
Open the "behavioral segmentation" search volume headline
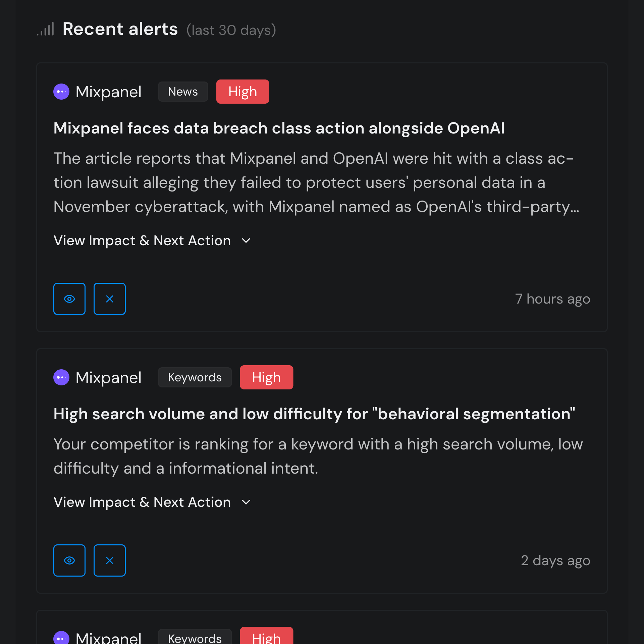pyautogui.click(x=314, y=414)
